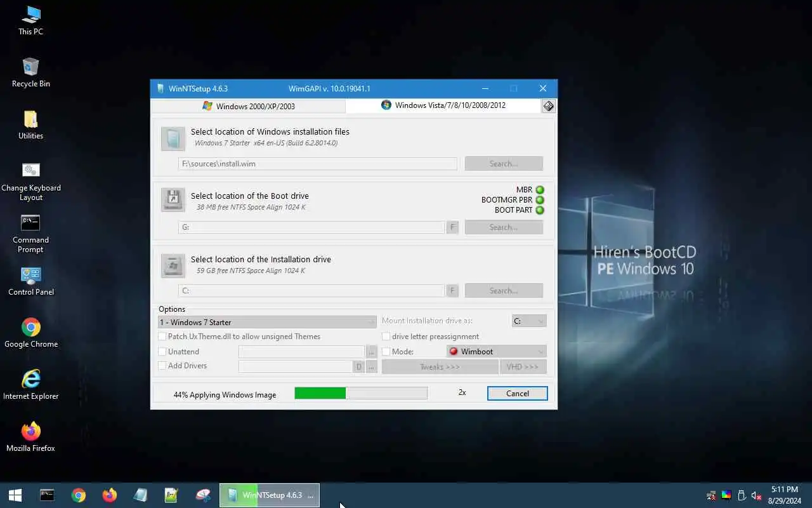Open Command Prompt from the taskbar

pos(47,495)
